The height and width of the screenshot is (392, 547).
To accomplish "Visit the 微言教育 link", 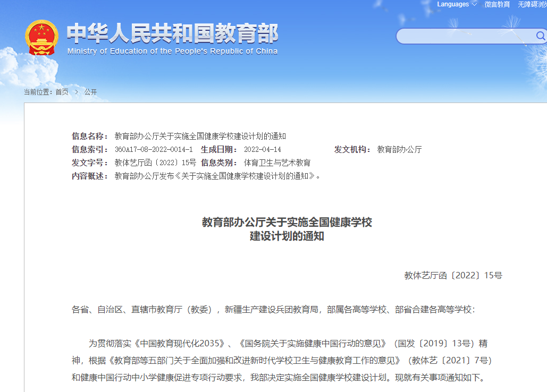I will click(496, 4).
